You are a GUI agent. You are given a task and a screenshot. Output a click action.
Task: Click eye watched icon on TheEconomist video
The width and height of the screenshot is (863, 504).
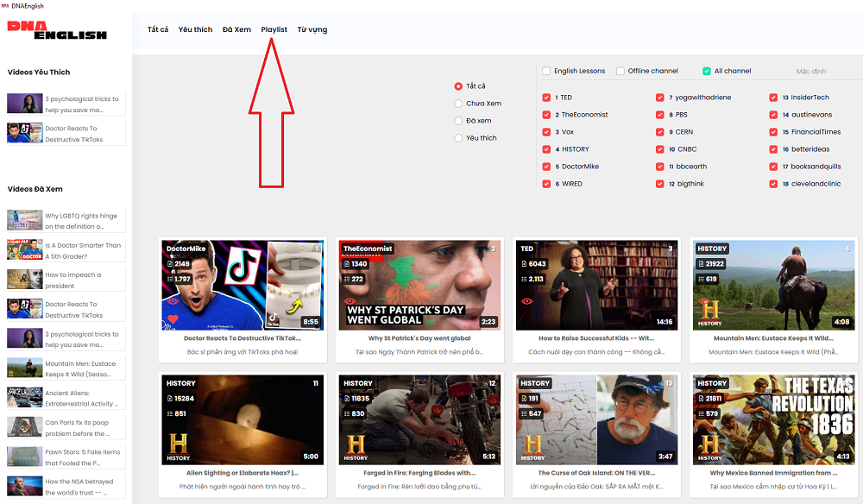350,301
